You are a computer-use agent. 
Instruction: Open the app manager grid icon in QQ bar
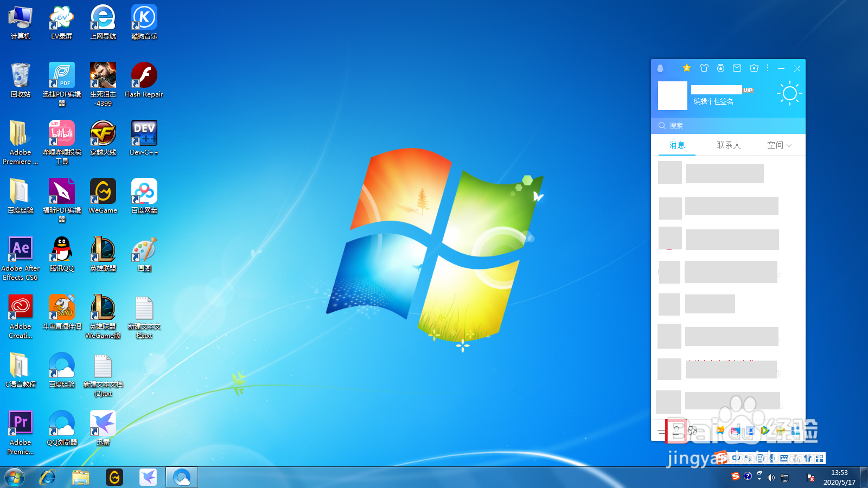(x=795, y=431)
